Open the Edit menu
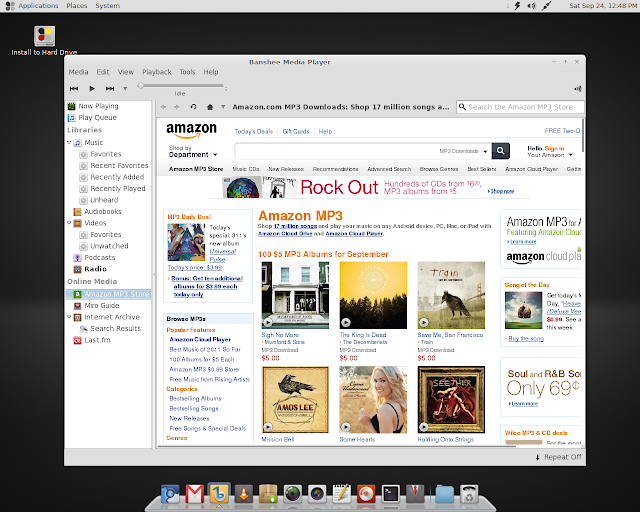The width and height of the screenshot is (640, 512). click(x=103, y=72)
